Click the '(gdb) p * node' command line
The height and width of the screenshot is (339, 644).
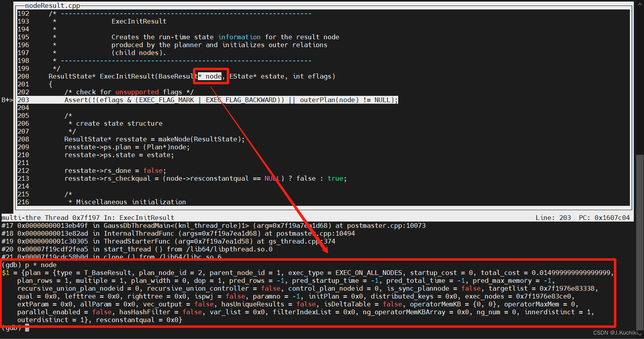(x=29, y=265)
